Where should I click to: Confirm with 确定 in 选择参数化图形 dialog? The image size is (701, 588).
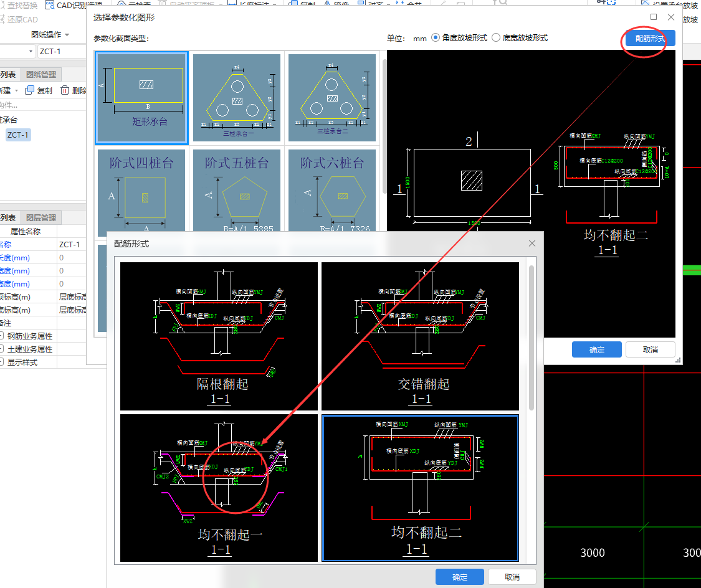pos(597,350)
